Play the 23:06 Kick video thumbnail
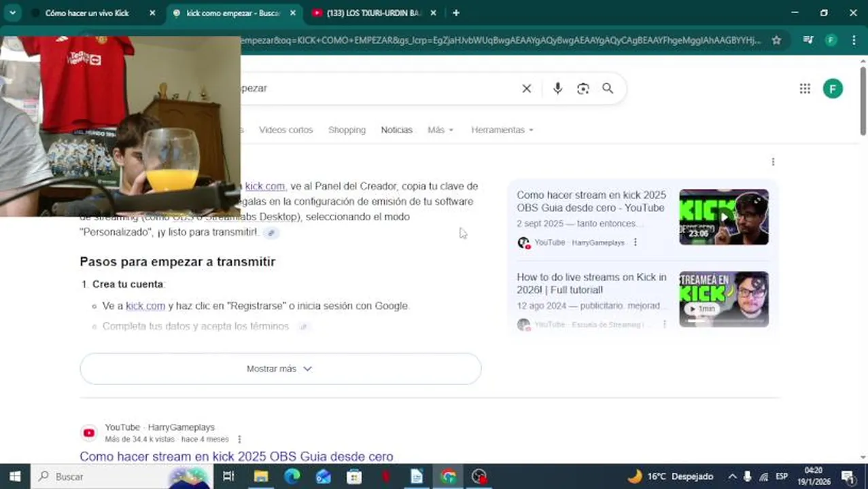 click(724, 217)
